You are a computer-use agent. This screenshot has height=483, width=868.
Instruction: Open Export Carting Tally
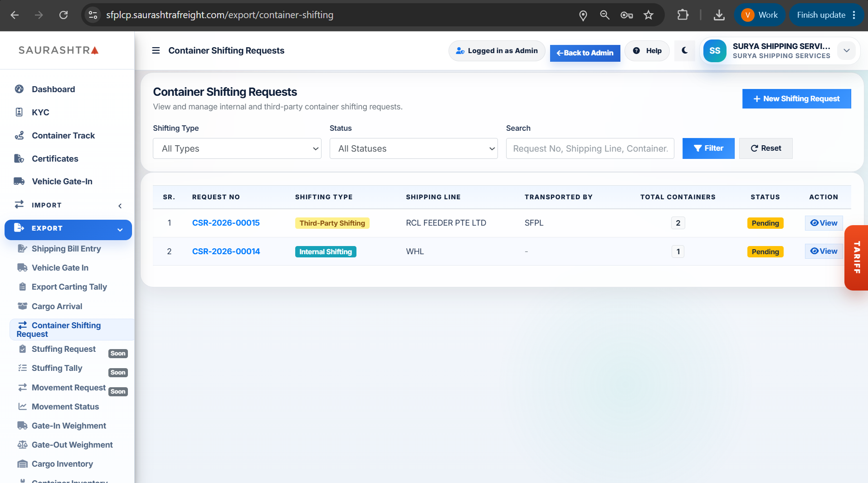click(69, 287)
